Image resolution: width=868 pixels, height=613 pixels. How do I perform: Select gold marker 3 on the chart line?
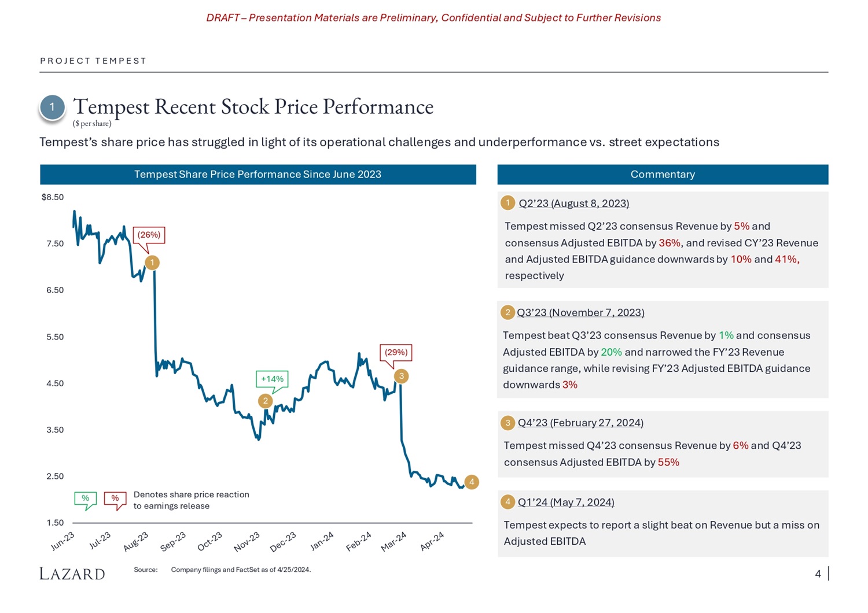point(401,376)
